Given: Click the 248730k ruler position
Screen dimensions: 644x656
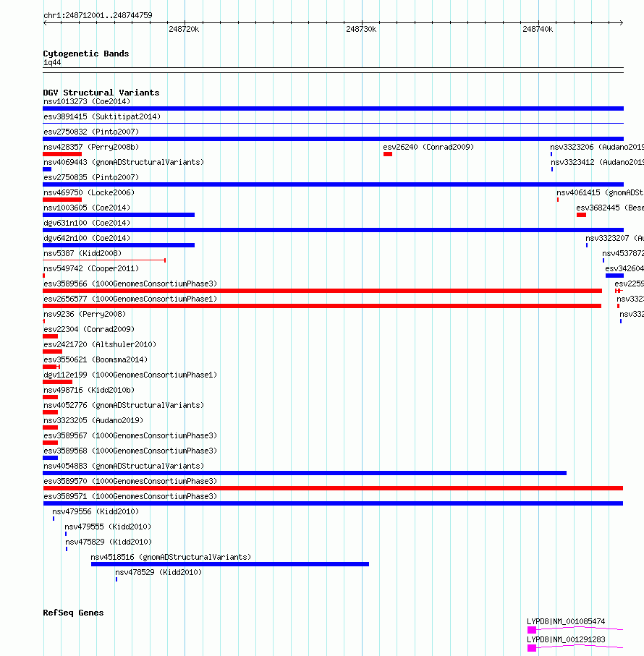Looking at the screenshot, I should [x=361, y=29].
